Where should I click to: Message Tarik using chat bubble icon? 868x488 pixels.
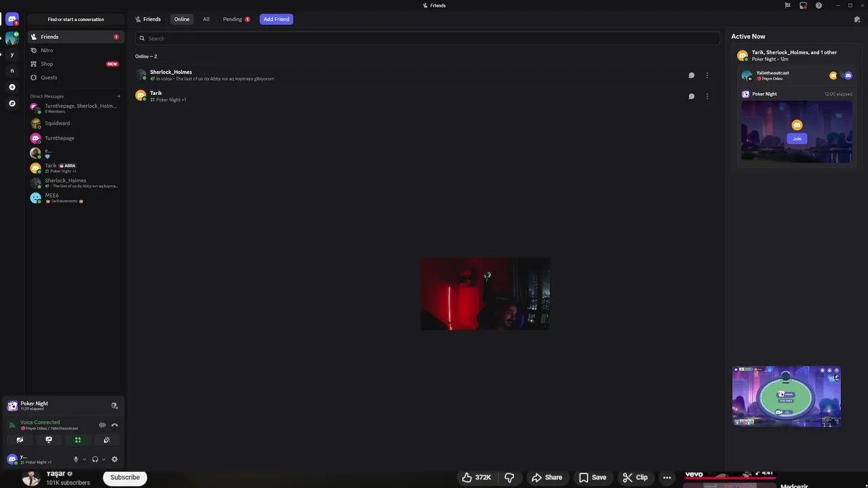pyautogui.click(x=691, y=96)
